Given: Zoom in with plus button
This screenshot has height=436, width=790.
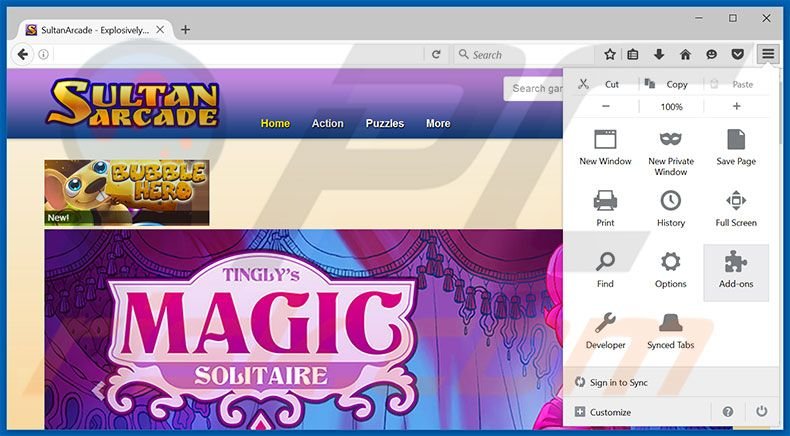Looking at the screenshot, I should point(737,106).
